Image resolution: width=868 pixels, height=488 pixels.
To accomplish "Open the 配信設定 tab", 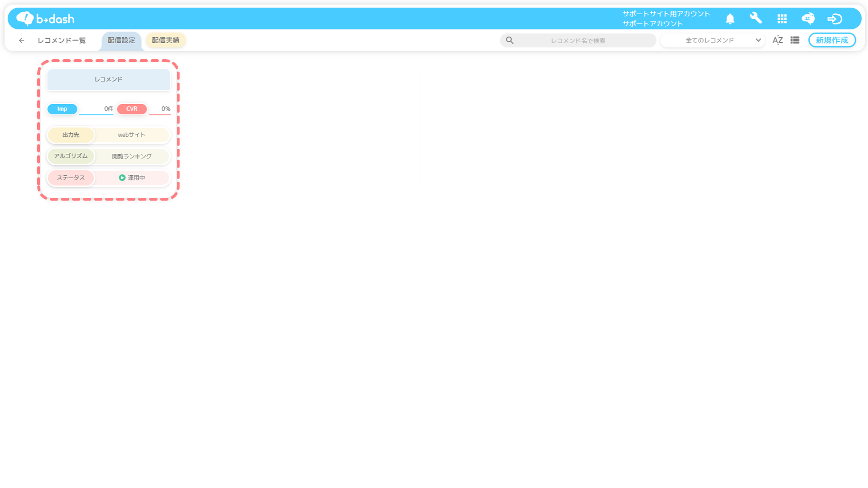I will [121, 40].
